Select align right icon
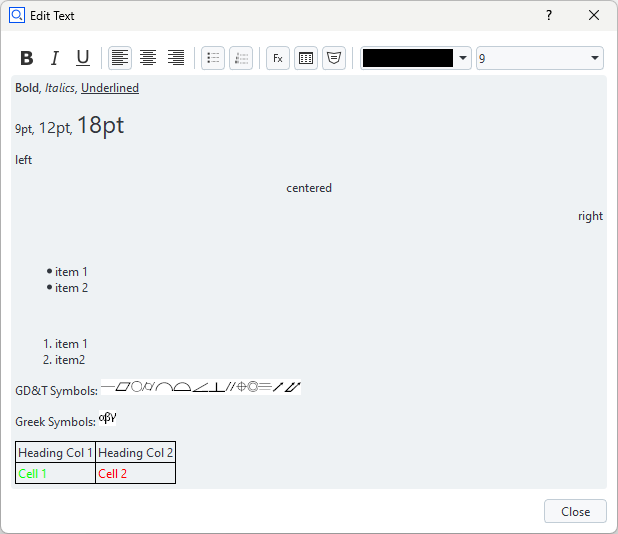Viewport: 618px width, 534px height. pyautogui.click(x=176, y=58)
